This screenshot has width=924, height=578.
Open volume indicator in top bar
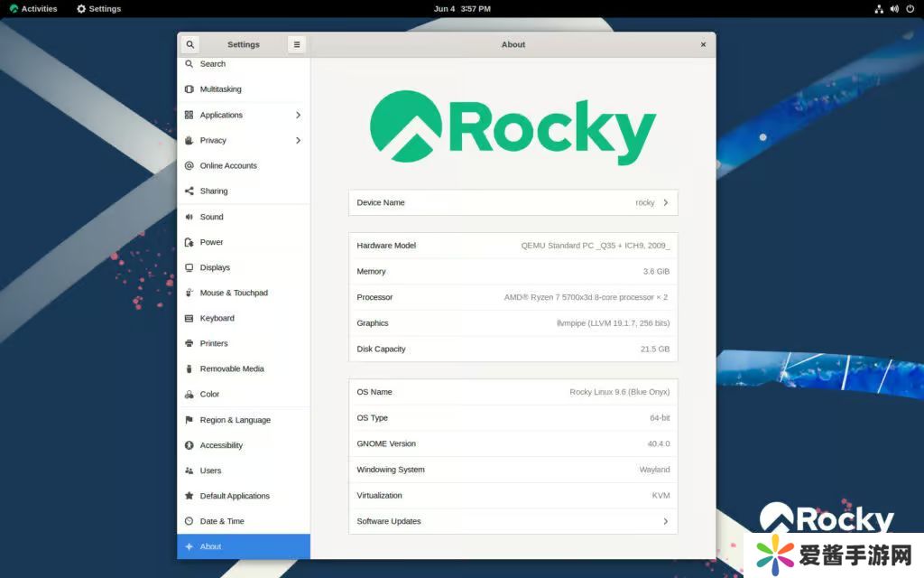click(895, 9)
